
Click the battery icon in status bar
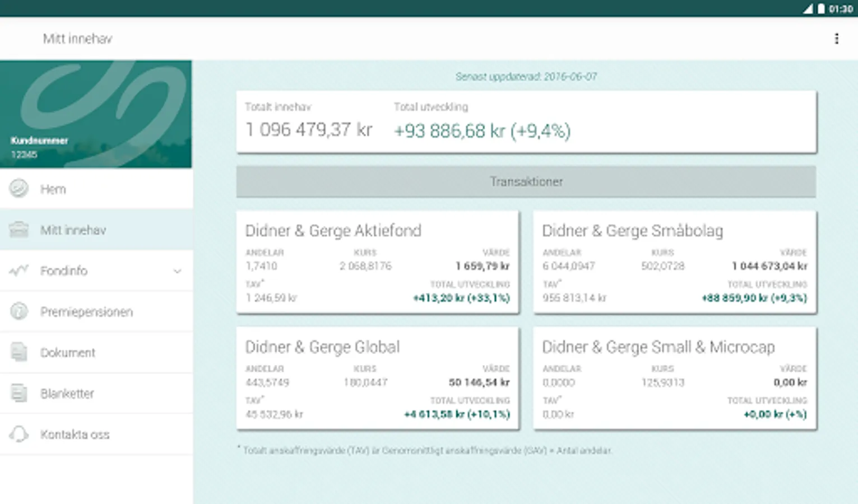point(821,8)
